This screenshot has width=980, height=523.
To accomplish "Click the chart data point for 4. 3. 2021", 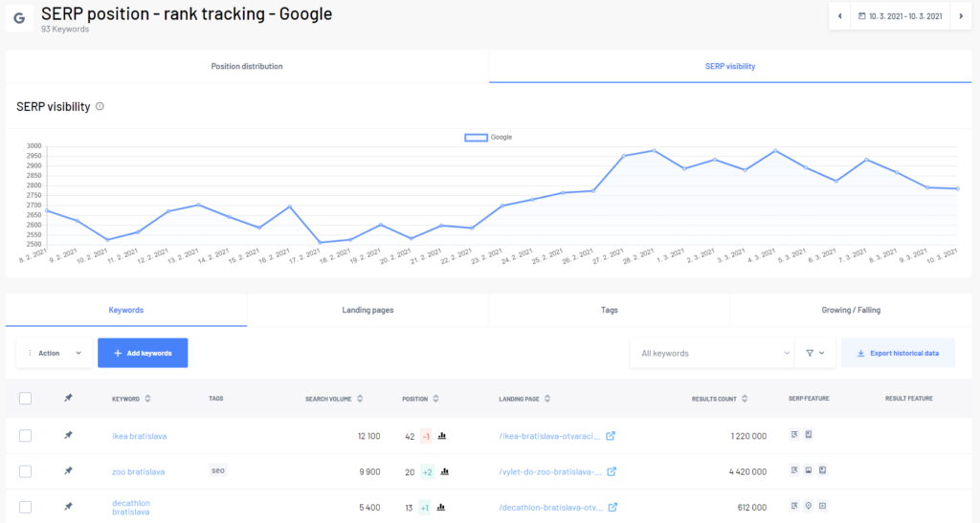I will [775, 150].
